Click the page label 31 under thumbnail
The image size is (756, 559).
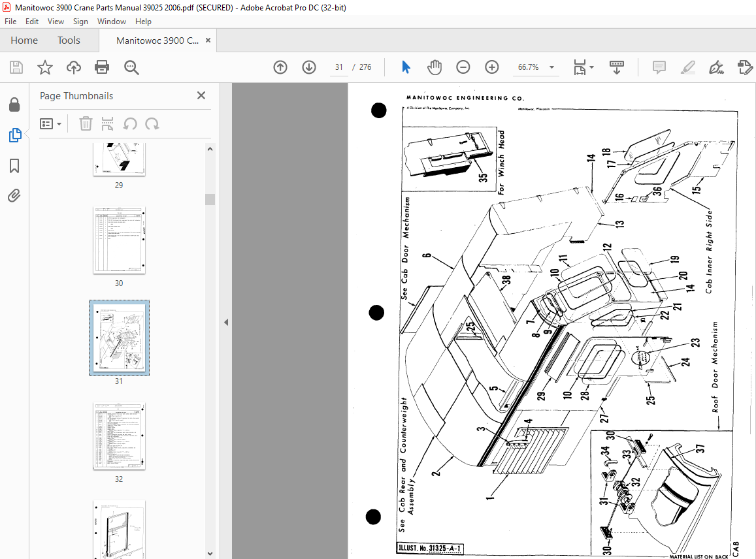pyautogui.click(x=119, y=381)
